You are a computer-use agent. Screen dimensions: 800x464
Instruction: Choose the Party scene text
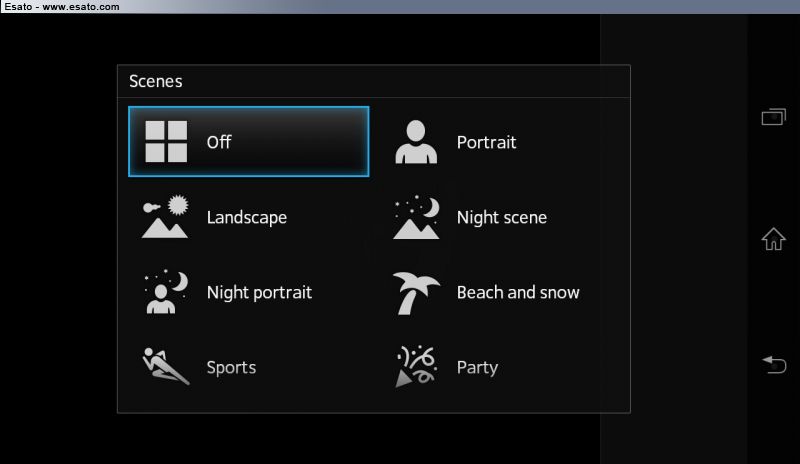477,368
